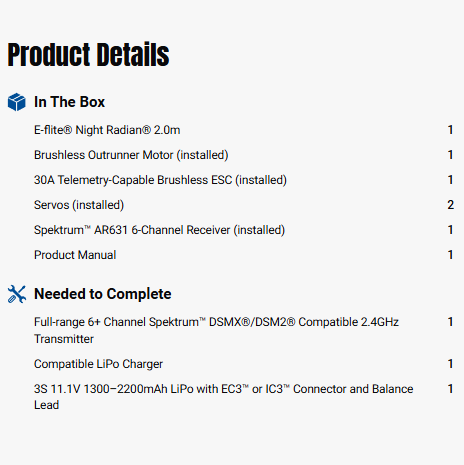464x465 pixels.
Task: Click Compatible LiPo Charger entry
Action: (98, 364)
